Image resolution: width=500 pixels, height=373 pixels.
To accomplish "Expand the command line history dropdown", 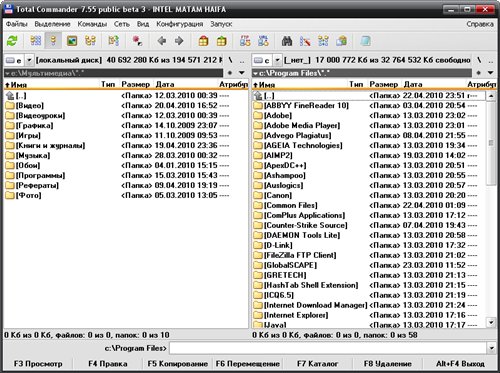I will click(491, 348).
